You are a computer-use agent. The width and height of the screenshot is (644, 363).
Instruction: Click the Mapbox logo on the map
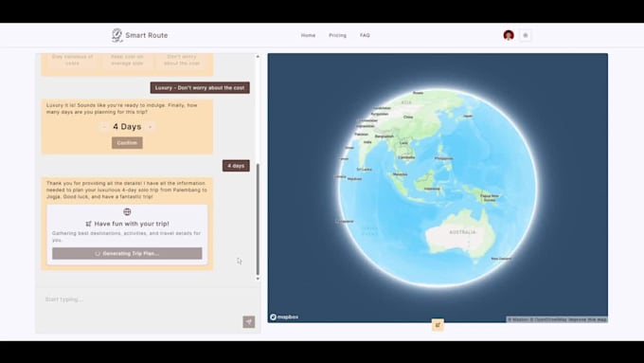pyautogui.click(x=284, y=317)
